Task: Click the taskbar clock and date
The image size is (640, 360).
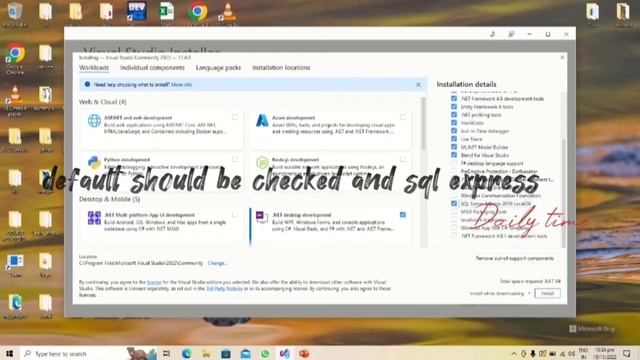Action: [605, 353]
